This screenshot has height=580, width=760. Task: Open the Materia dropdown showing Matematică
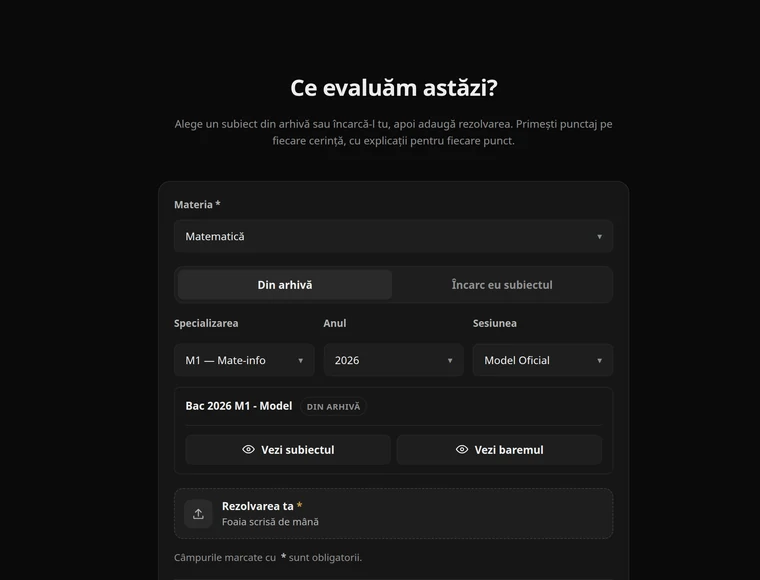tap(393, 236)
